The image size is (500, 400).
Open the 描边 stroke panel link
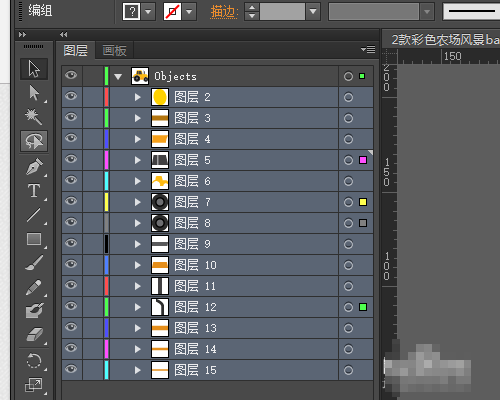[x=224, y=12]
